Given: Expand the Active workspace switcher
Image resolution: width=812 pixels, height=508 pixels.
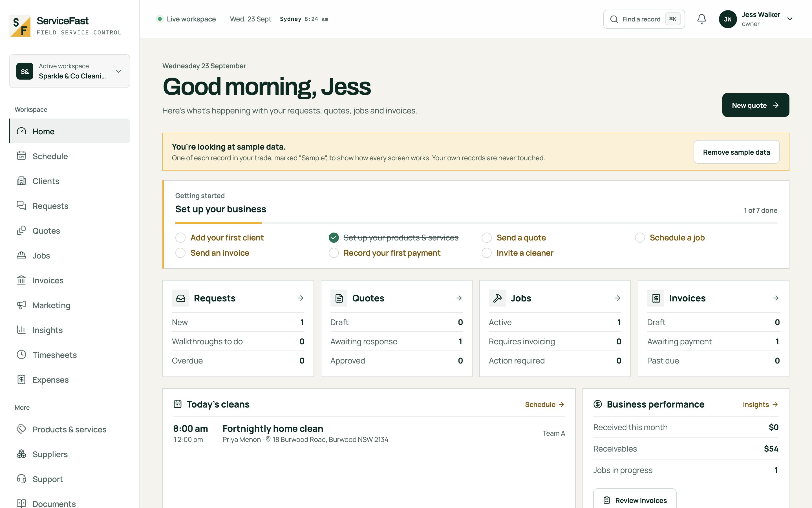Looking at the screenshot, I should click(x=69, y=71).
